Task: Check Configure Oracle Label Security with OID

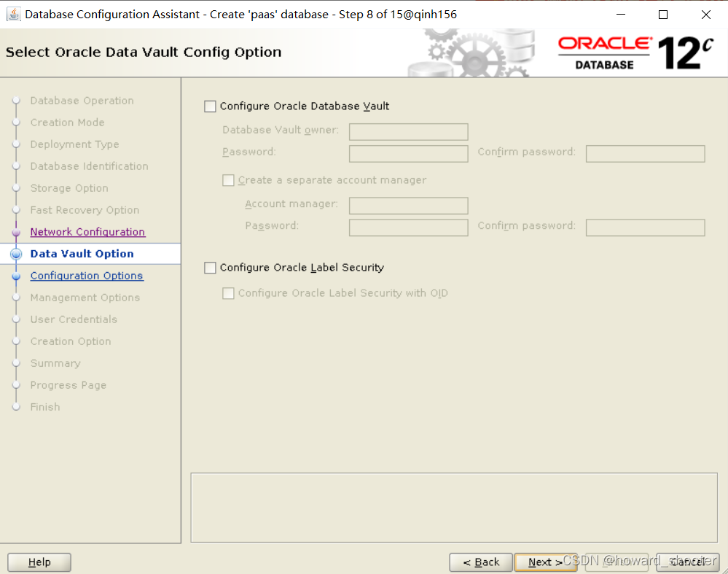Action: point(228,293)
